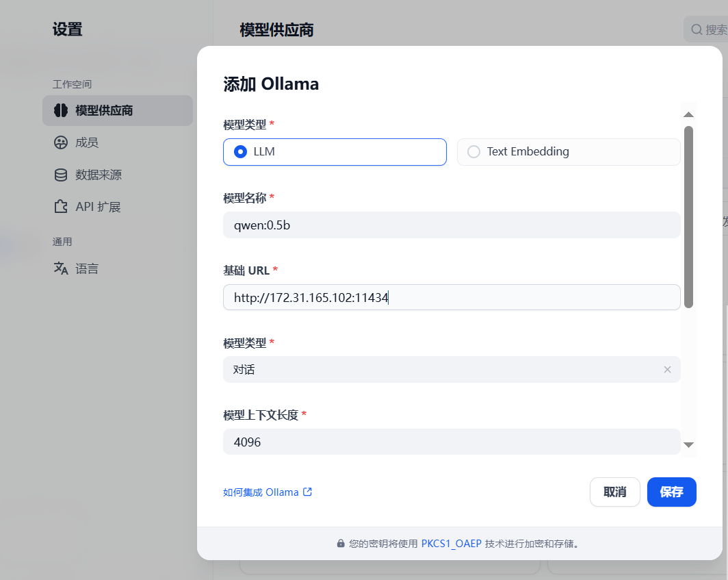The image size is (728, 580).
Task: Click the scrollbar down arrow in the dialog
Action: (688, 445)
